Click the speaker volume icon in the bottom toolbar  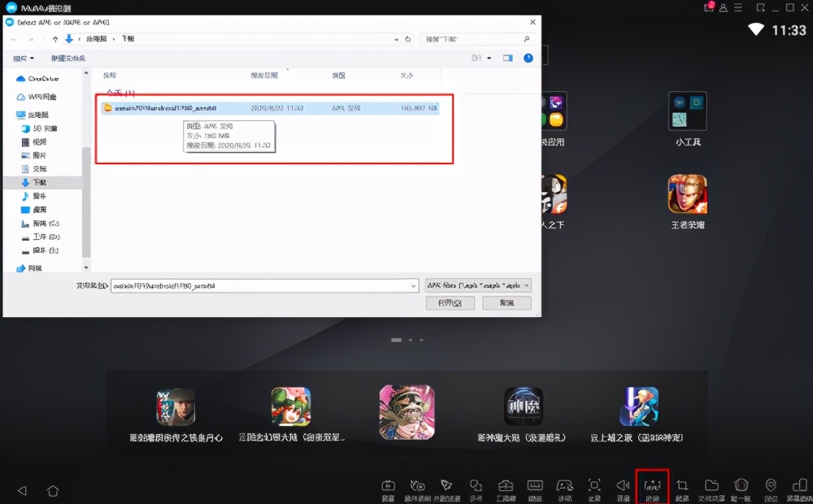point(624,485)
